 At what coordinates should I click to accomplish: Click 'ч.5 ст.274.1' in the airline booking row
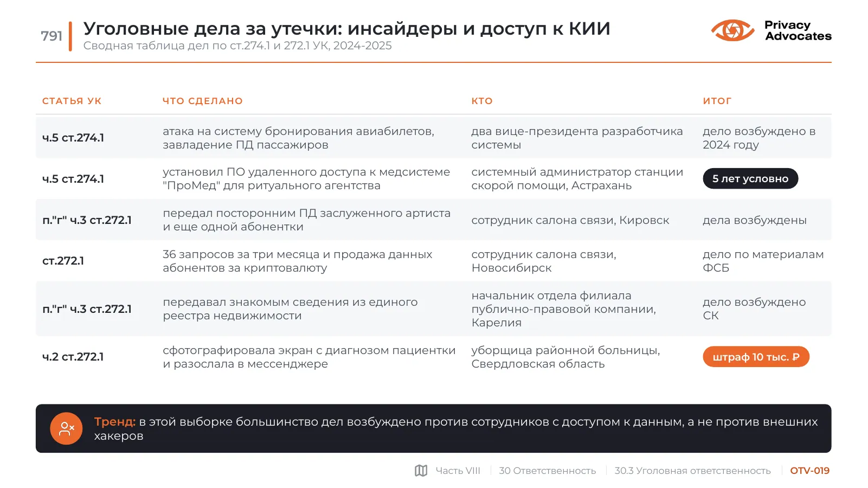73,138
